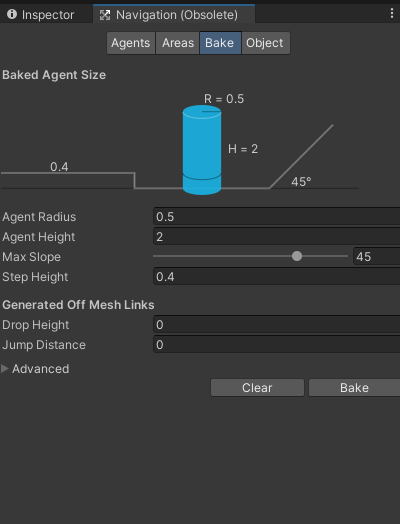Open the panel's three-dot options menu
Image resolution: width=400 pixels, height=524 pixels.
click(x=392, y=13)
